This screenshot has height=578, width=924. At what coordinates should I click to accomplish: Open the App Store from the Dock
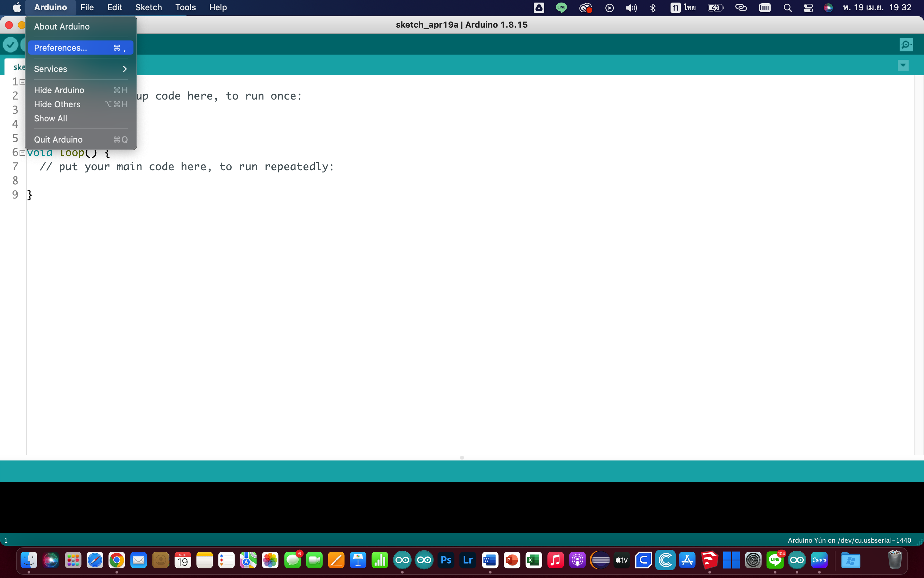pos(687,560)
